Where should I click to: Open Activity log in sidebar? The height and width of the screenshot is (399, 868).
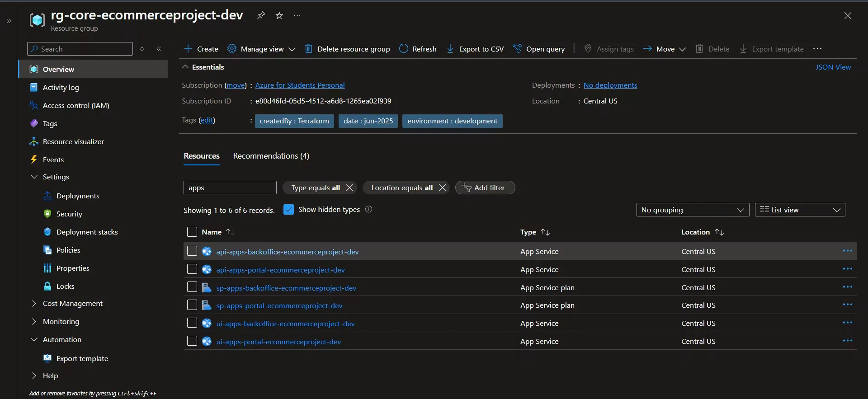pos(61,87)
